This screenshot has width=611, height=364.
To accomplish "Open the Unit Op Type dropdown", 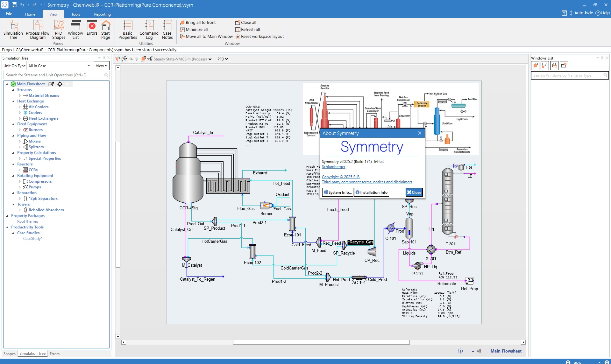I will [x=60, y=66].
